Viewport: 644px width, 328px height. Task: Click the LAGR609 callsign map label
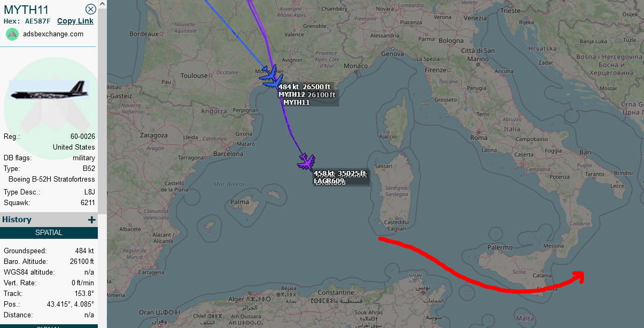click(x=329, y=182)
